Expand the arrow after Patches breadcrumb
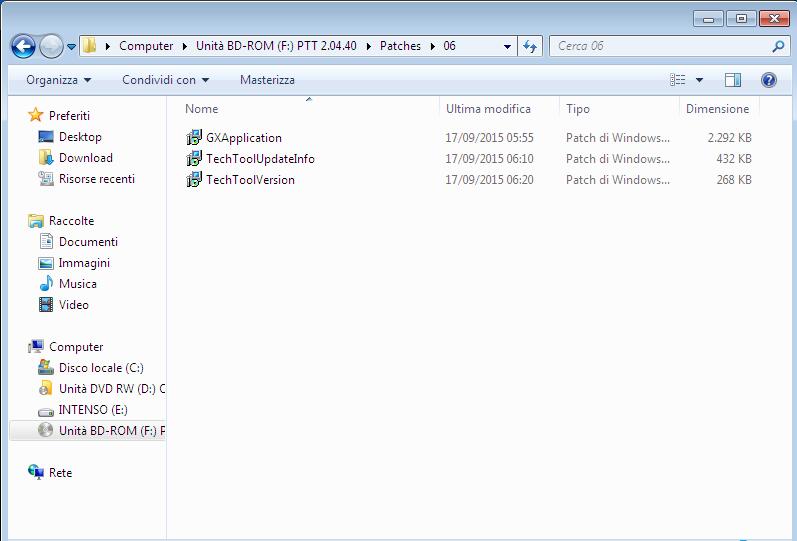Viewport: 797px width, 541px height. (x=433, y=46)
